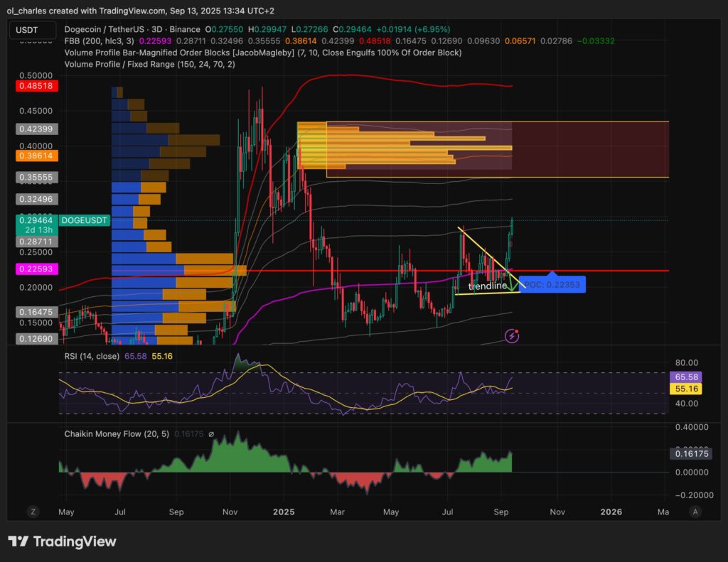Click the ∅ icon beside Chaikin Money Flow value
The image size is (728, 562).
pyautogui.click(x=211, y=433)
